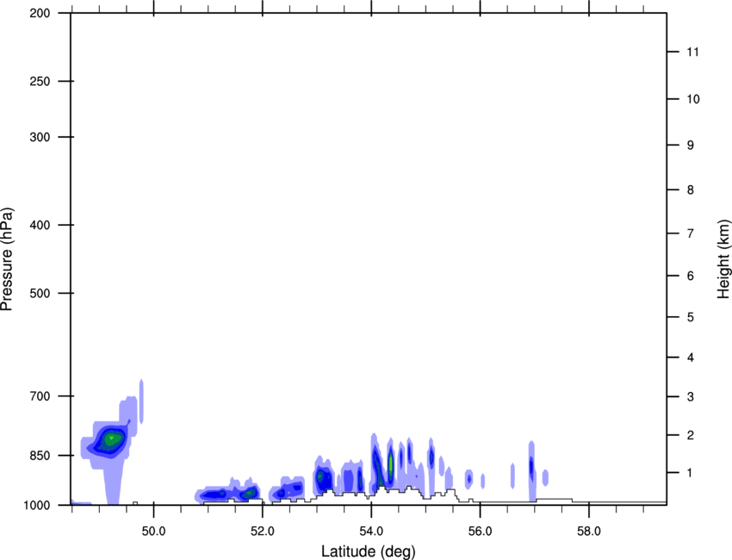The width and height of the screenshot is (732, 560).
Task: Pick the 1 km height label
Action: [691, 473]
